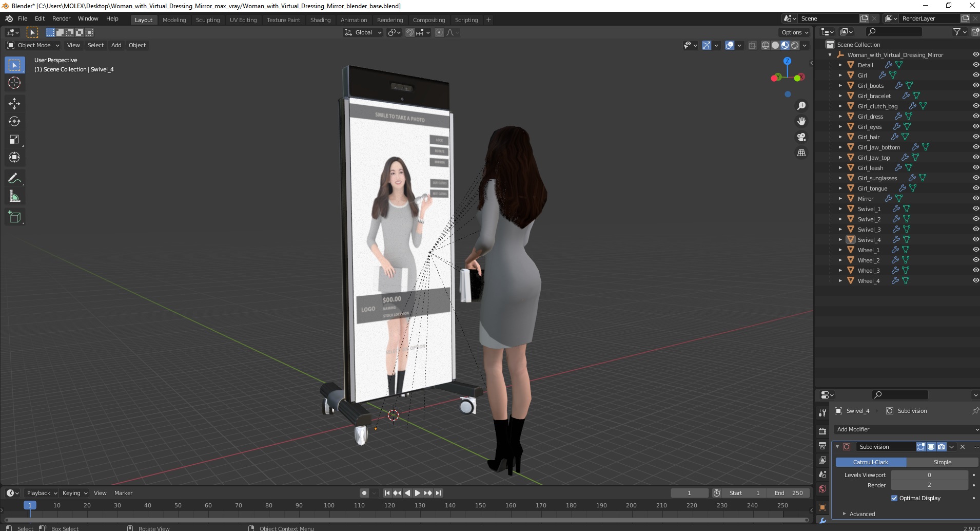
Task: Select the Measure tool
Action: point(14,196)
